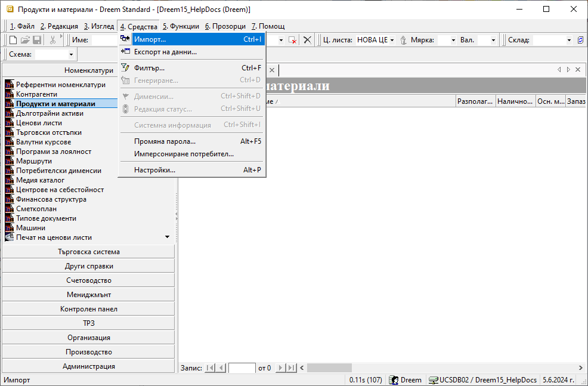Choose Настройки from the Средства menu
The width and height of the screenshot is (588, 386).
[x=154, y=170]
